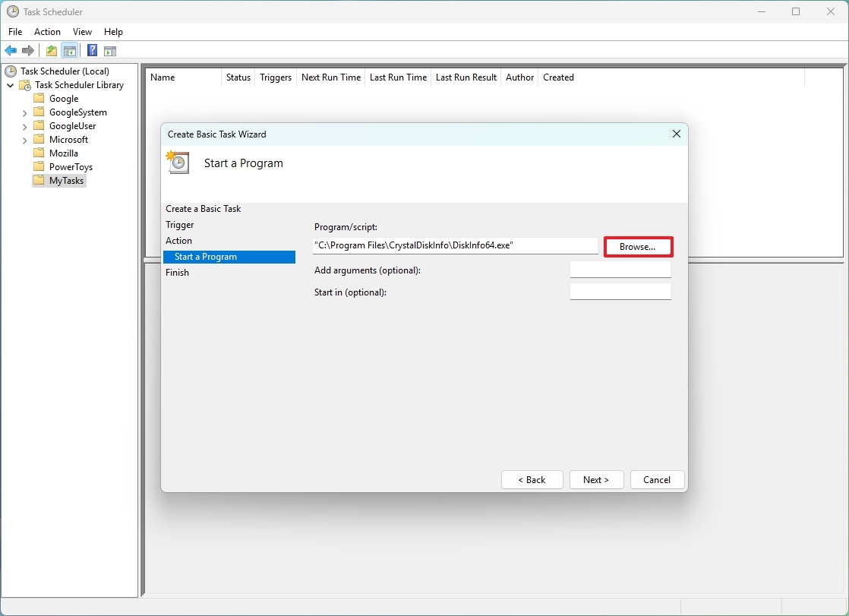849x616 pixels.
Task: Click the Up One Level folder icon
Action: 52,51
